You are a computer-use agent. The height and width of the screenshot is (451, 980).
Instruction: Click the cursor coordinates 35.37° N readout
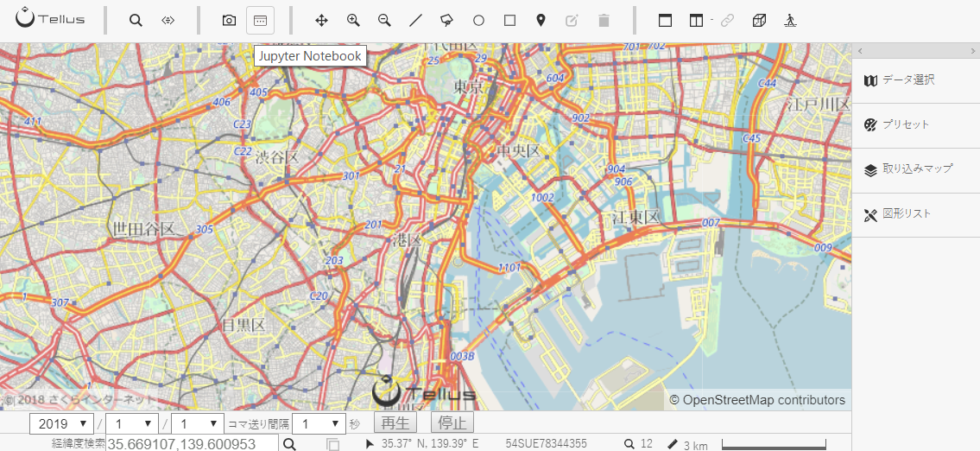[x=430, y=444]
